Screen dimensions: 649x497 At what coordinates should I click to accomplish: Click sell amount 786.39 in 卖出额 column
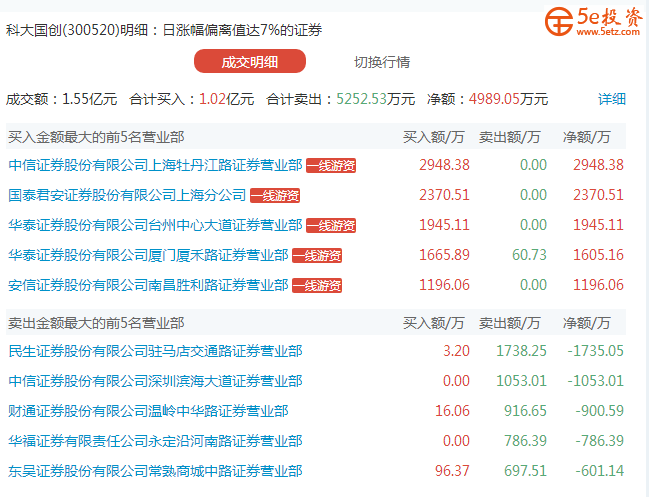(525, 441)
